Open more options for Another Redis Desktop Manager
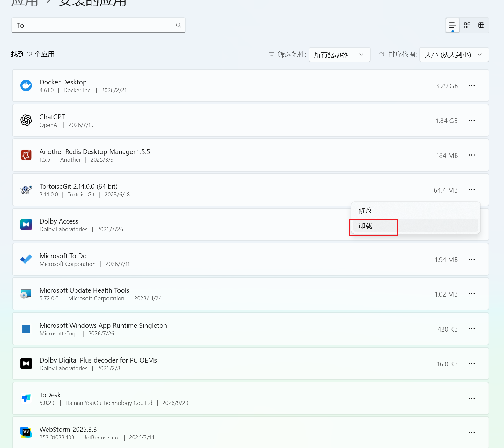This screenshot has height=448, width=504. pos(472,155)
